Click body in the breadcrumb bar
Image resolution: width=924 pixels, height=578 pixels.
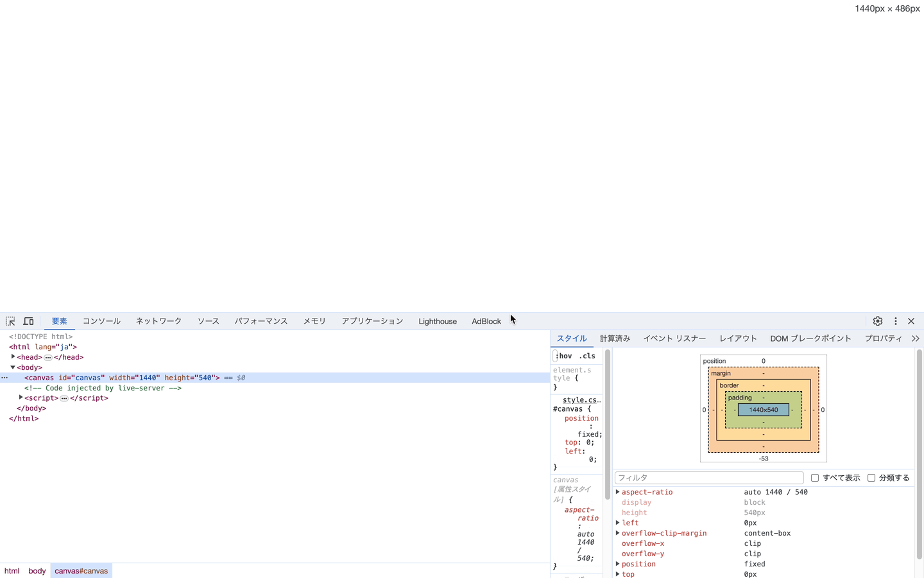[x=37, y=571]
